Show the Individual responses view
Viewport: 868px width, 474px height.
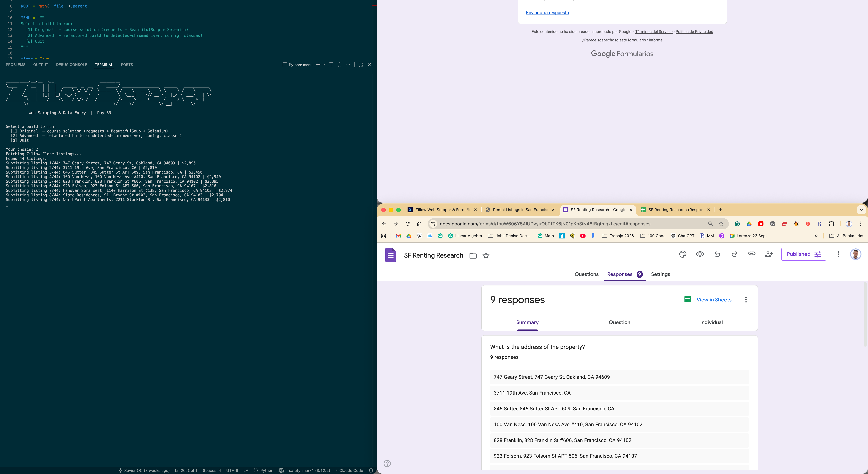tap(711, 322)
